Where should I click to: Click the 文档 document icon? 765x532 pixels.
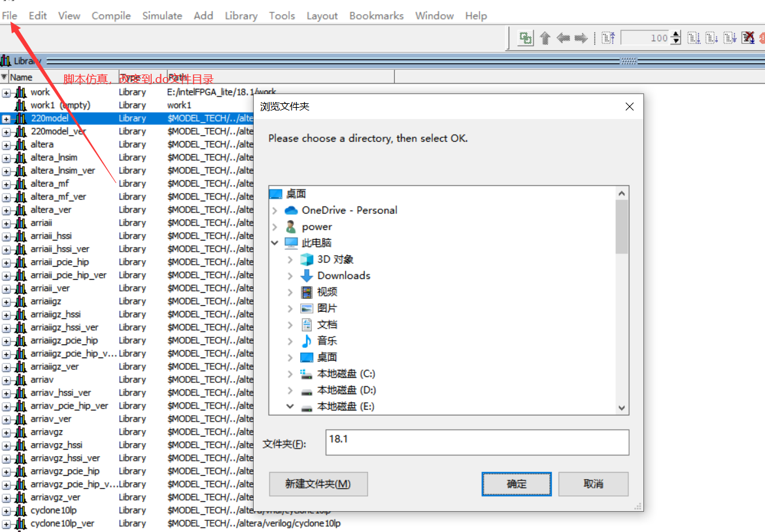pyautogui.click(x=307, y=325)
